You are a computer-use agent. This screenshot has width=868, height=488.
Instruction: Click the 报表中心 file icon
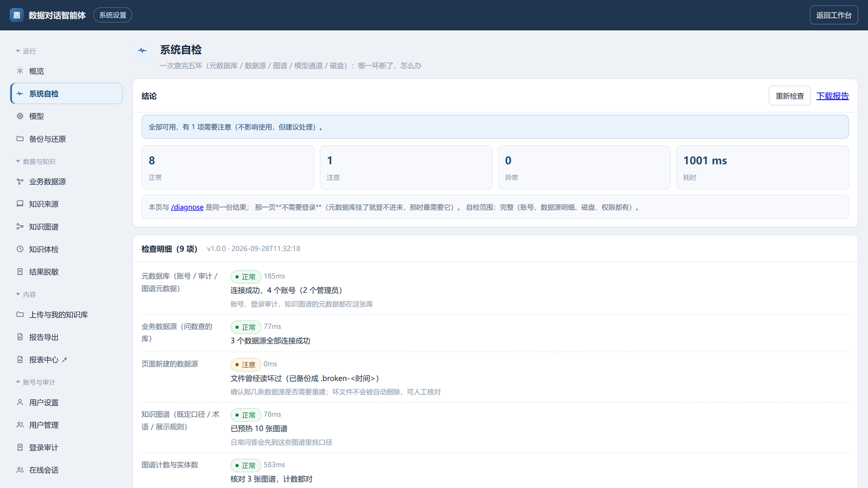point(20,359)
